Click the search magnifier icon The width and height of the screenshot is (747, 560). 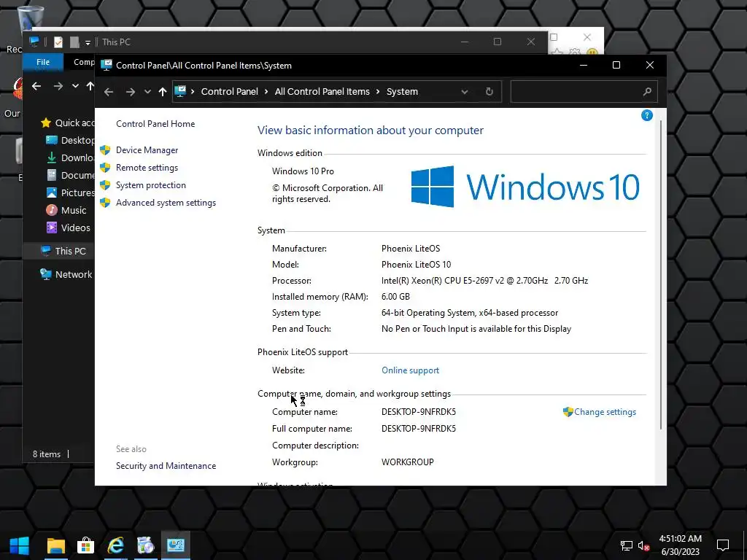click(647, 91)
